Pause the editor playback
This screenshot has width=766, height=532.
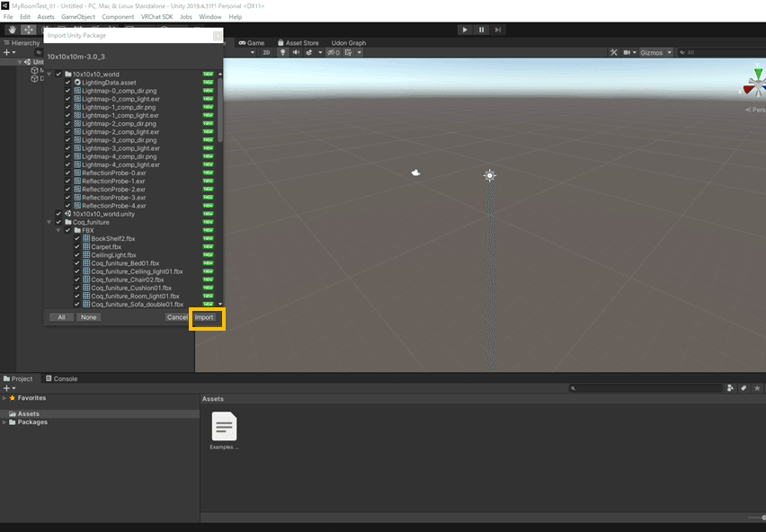coord(481,30)
